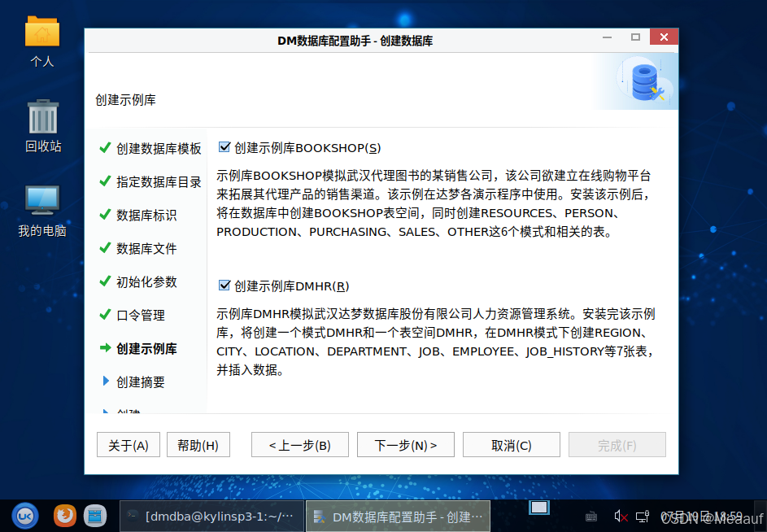Screen dimensions: 767x532
Task: Uncheck 创建示例库DMHR(R) checkbox
Action: 224,285
